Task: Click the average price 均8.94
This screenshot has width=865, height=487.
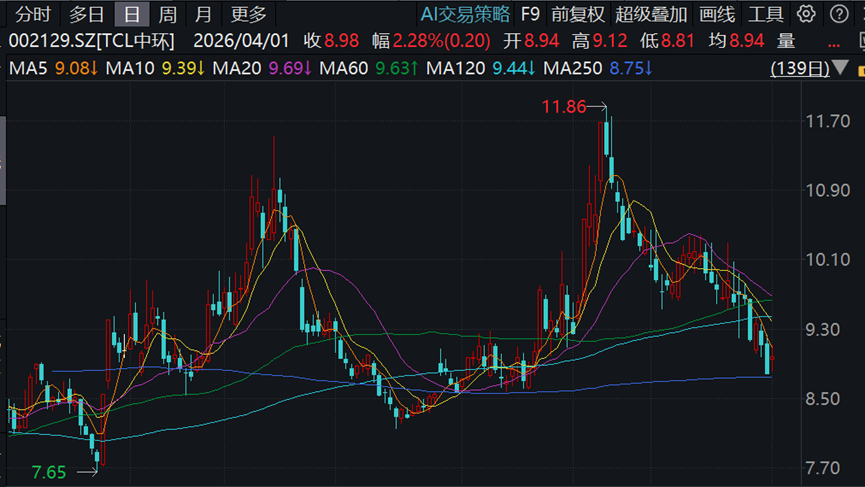Action: click(x=736, y=41)
